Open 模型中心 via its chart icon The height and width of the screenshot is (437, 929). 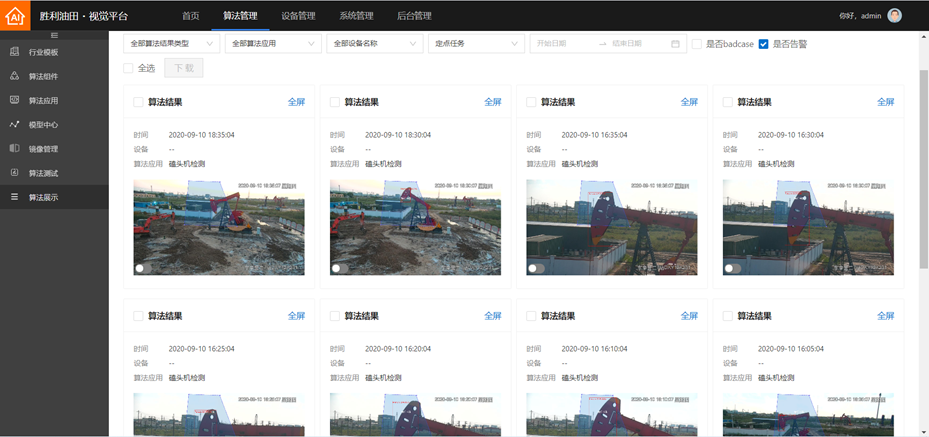(14, 125)
